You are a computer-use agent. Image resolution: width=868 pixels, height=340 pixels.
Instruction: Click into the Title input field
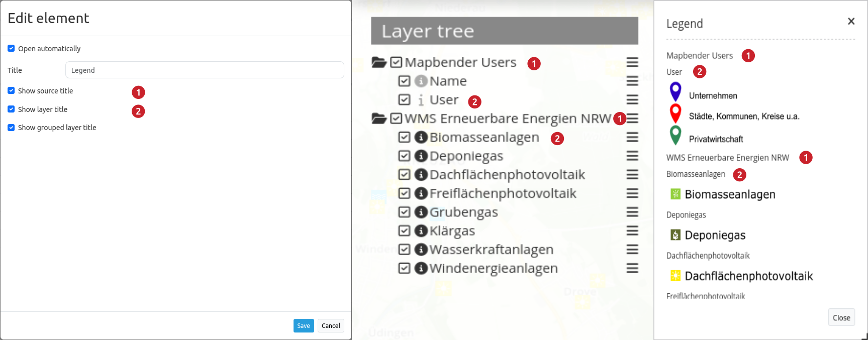[x=205, y=70]
